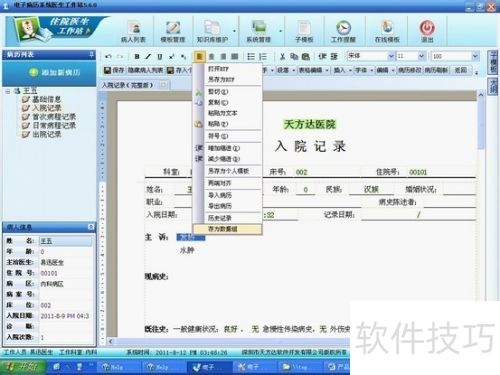
Task: Click the scissors cut icon in toolbar
Action: 282,57
